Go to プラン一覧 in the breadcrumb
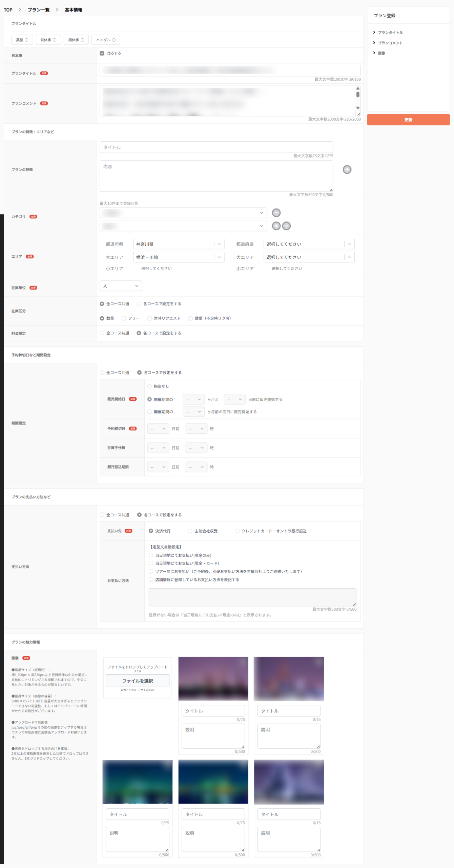Screen dimensions: 454x868 (x=38, y=10)
